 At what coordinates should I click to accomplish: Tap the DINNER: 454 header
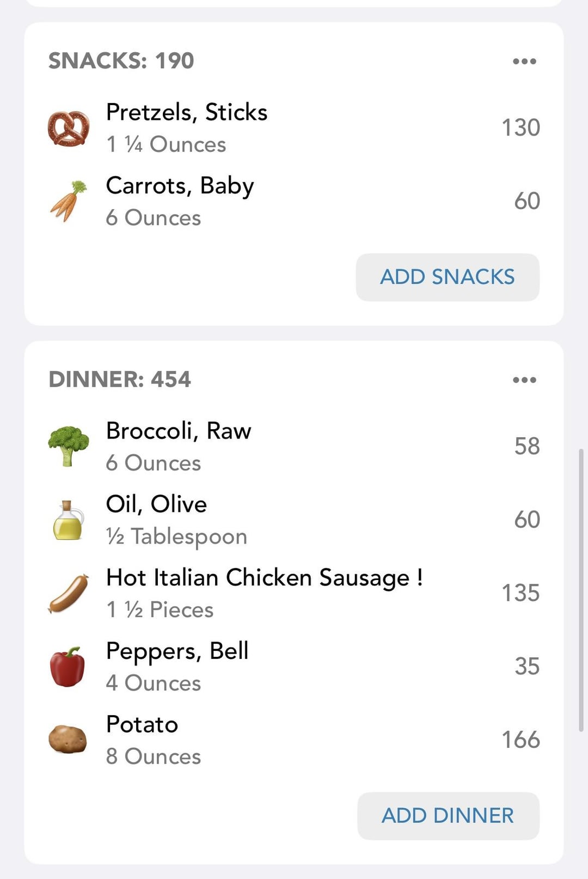click(120, 379)
